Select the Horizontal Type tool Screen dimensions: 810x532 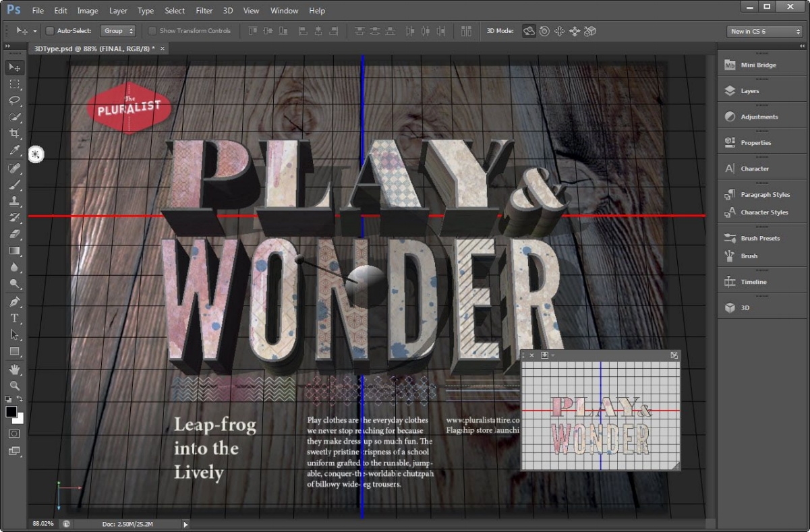15,318
